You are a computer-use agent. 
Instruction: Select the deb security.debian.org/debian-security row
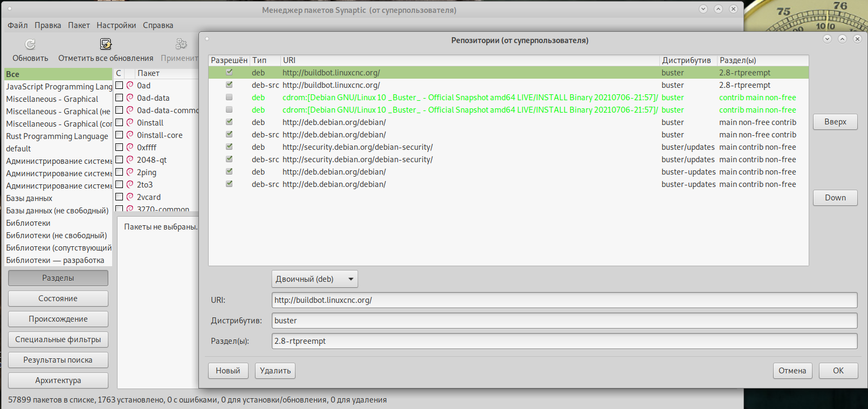tap(508, 147)
